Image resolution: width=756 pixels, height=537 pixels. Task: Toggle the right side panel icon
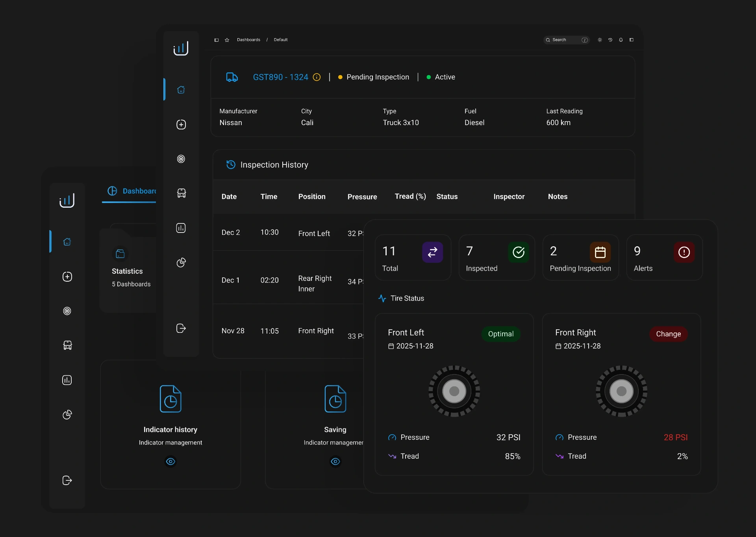click(x=632, y=40)
